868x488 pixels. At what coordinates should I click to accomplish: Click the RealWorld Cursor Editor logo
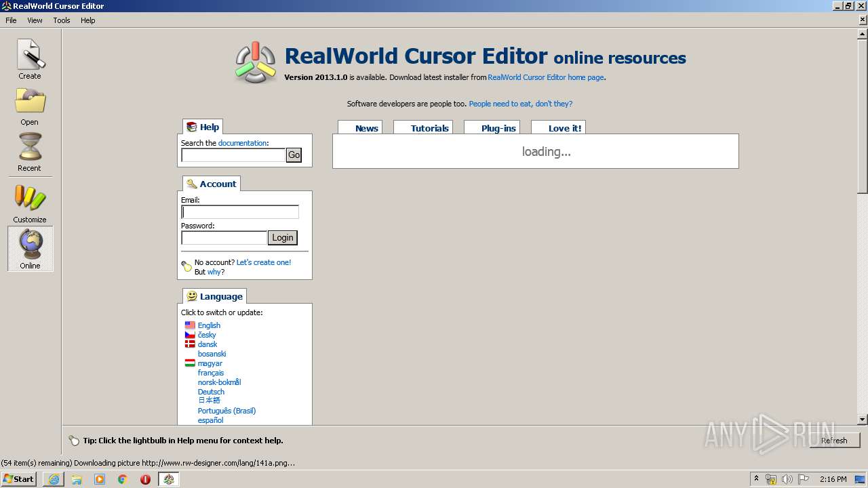(x=255, y=62)
